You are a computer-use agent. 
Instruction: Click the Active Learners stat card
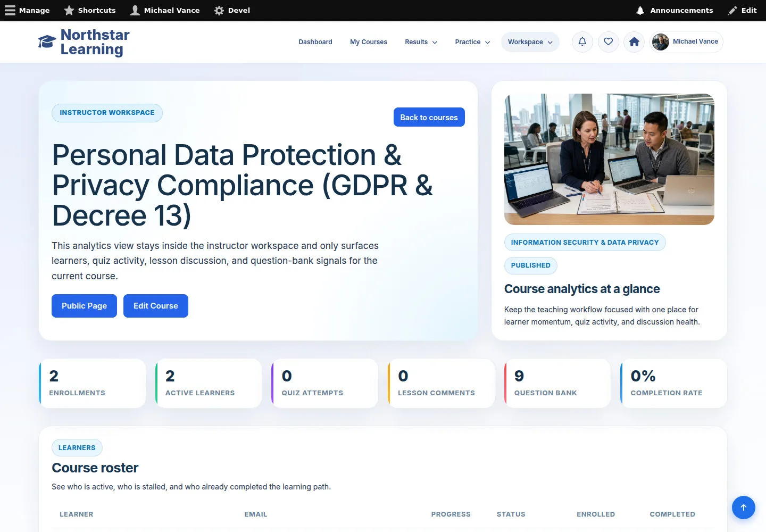tap(209, 384)
